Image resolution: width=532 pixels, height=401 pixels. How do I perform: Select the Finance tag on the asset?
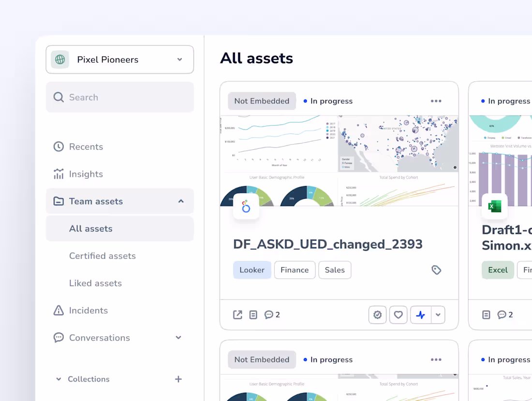[295, 270]
